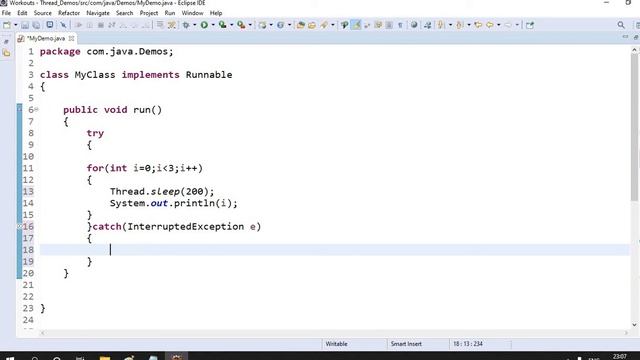The height and width of the screenshot is (360, 640).
Task: Click the New Java Class icon
Action: coord(280,25)
